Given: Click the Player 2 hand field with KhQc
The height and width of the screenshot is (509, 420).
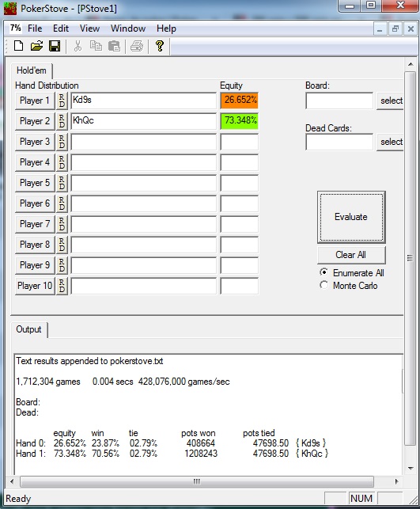Looking at the screenshot, I should 143,121.
